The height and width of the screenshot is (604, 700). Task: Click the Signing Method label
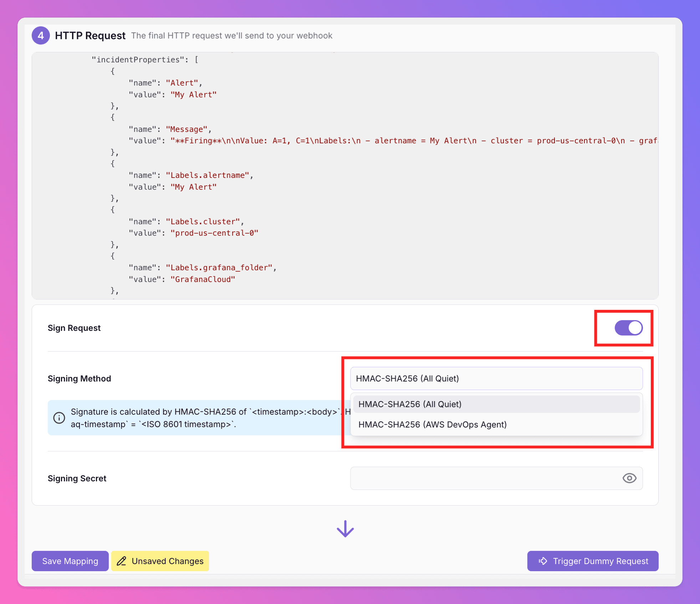pos(80,379)
